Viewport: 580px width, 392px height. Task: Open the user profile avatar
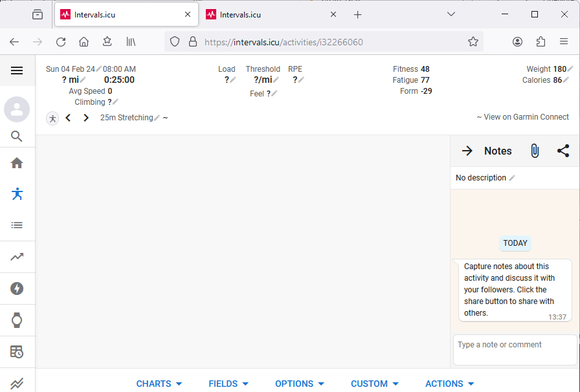click(x=17, y=109)
